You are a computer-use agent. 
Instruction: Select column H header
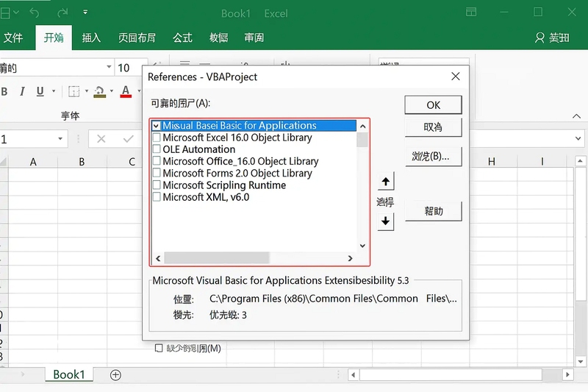point(492,162)
